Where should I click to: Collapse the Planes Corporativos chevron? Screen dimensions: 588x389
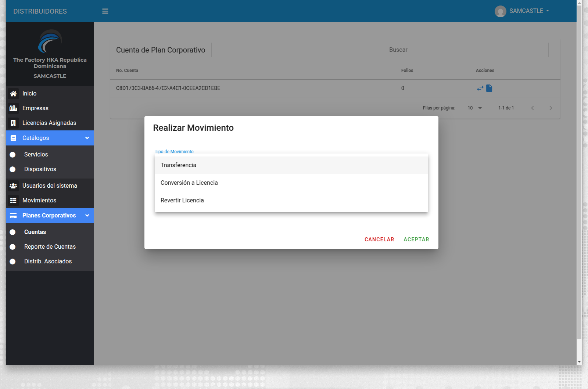coord(87,216)
